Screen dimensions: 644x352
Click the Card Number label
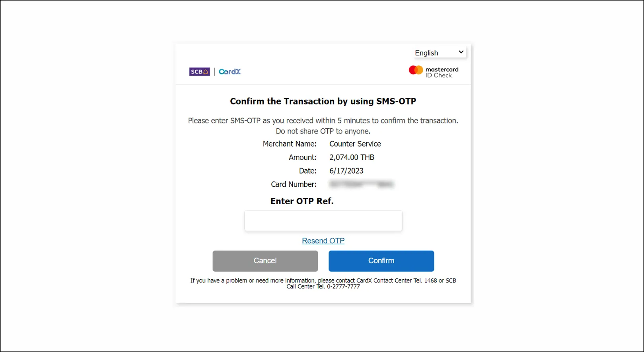(x=294, y=184)
